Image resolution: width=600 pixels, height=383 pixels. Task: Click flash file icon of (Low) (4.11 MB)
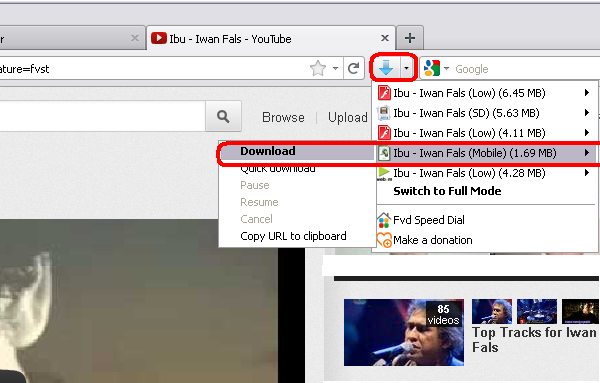point(384,133)
